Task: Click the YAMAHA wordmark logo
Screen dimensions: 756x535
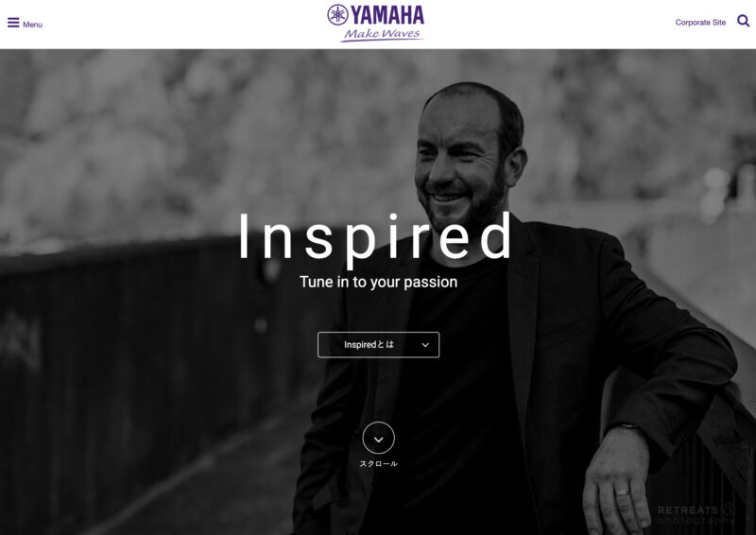Action: pyautogui.click(x=387, y=15)
